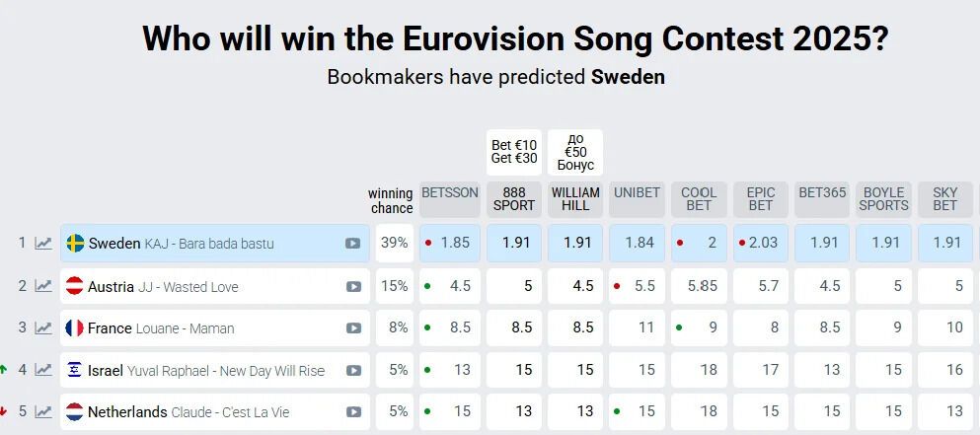This screenshot has width=980, height=435.
Task: Click the Unibet column header
Action: click(x=637, y=193)
